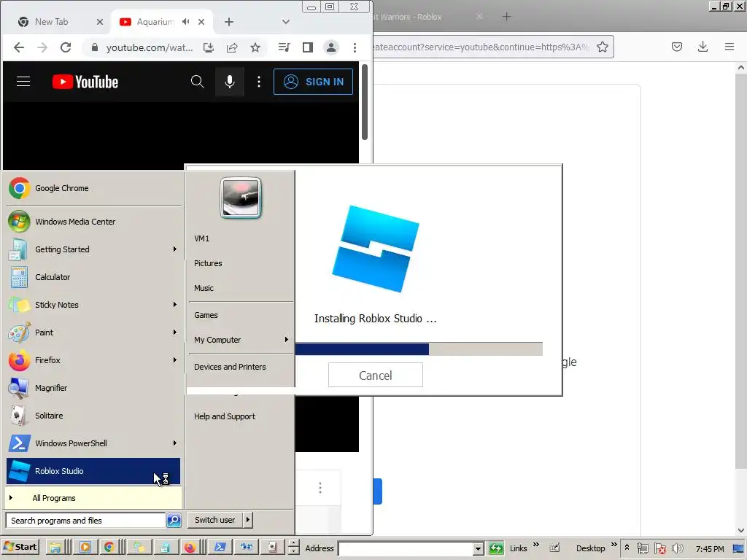Launch Windows Media Center
747x560 pixels.
click(93, 222)
